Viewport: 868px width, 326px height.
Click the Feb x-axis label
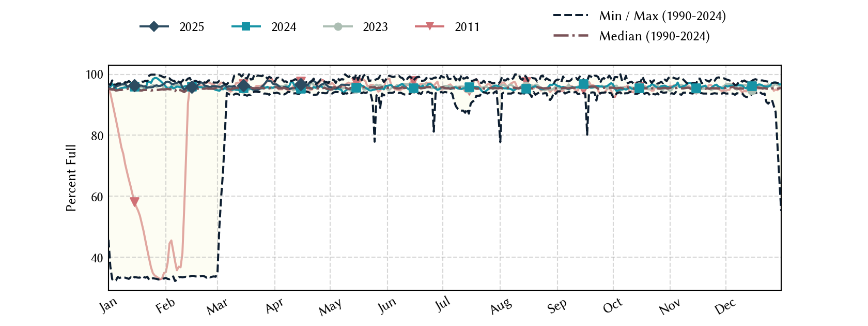(x=165, y=306)
